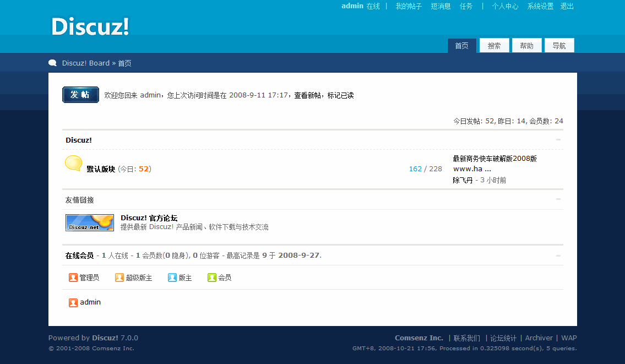
Task: Open the 导航 navigation tab
Action: [x=559, y=46]
